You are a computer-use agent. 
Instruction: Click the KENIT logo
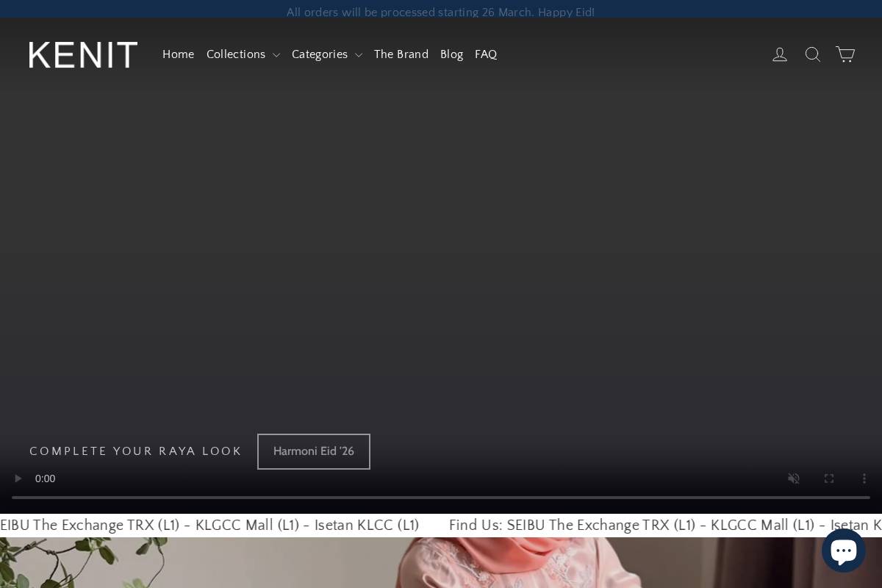tap(83, 54)
